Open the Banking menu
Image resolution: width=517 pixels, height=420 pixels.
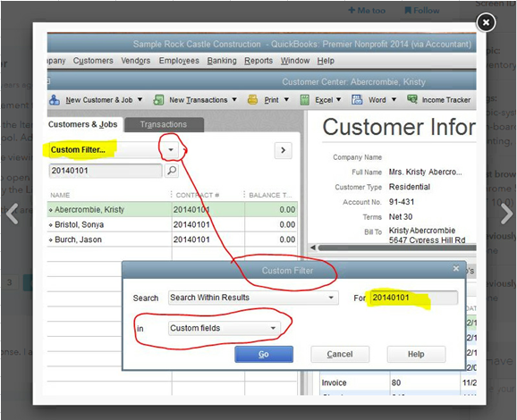(222, 61)
